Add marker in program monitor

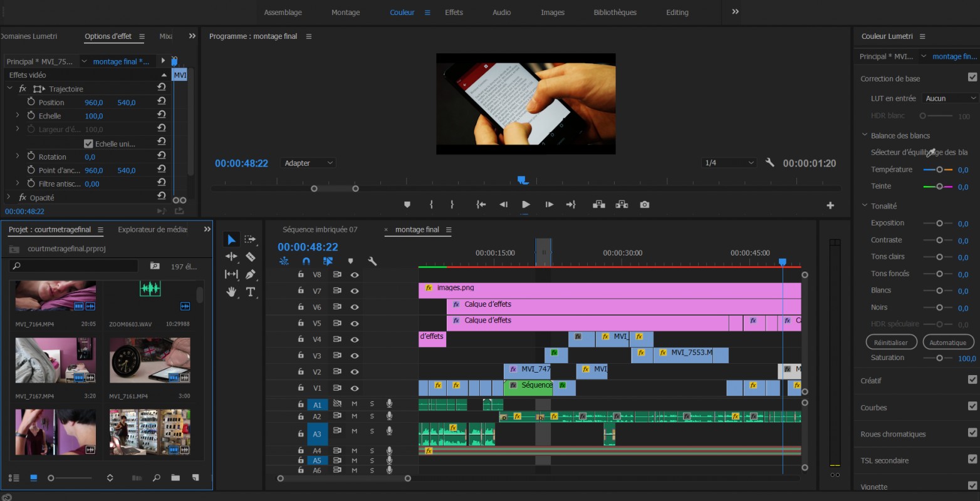tap(407, 205)
